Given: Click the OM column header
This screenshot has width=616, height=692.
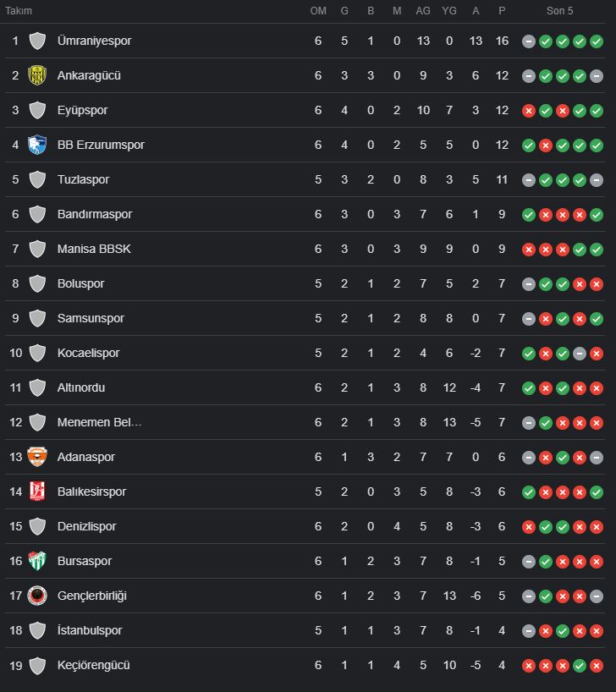Looking at the screenshot, I should pyautogui.click(x=318, y=11).
